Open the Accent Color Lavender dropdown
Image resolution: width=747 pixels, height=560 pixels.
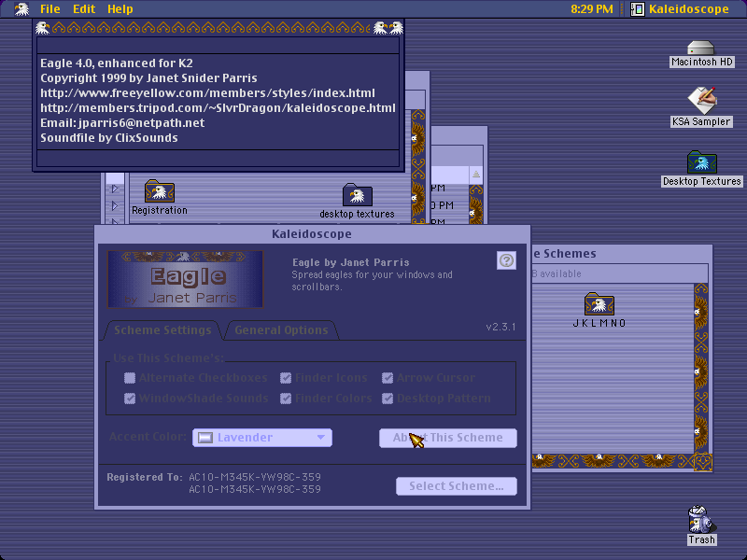click(x=262, y=438)
